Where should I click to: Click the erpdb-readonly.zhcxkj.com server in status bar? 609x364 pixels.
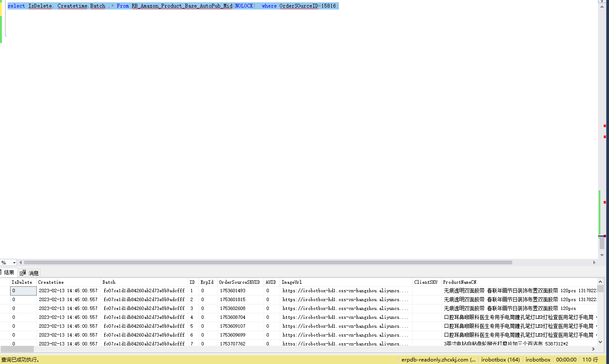[x=439, y=360]
